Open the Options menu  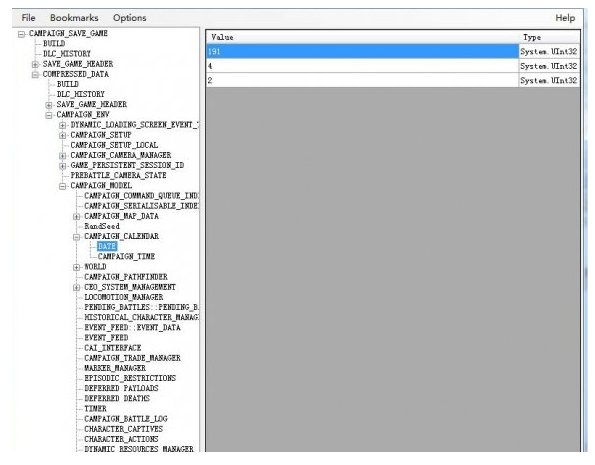(x=129, y=18)
